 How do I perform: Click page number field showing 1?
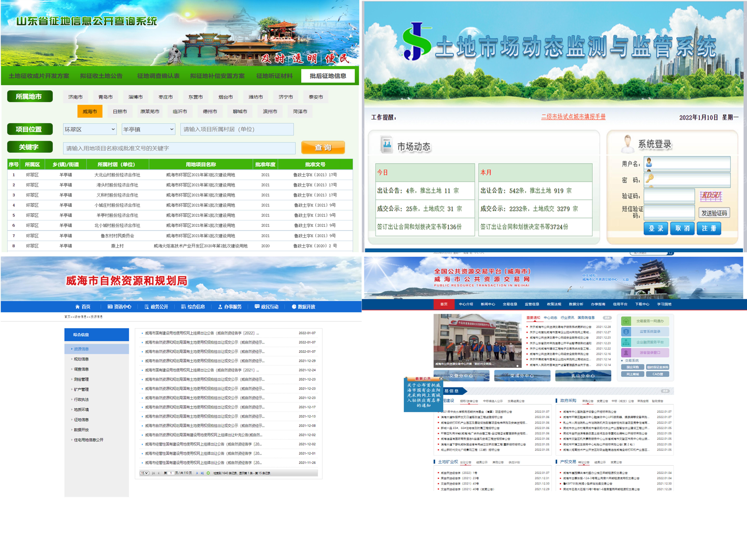coord(171,473)
